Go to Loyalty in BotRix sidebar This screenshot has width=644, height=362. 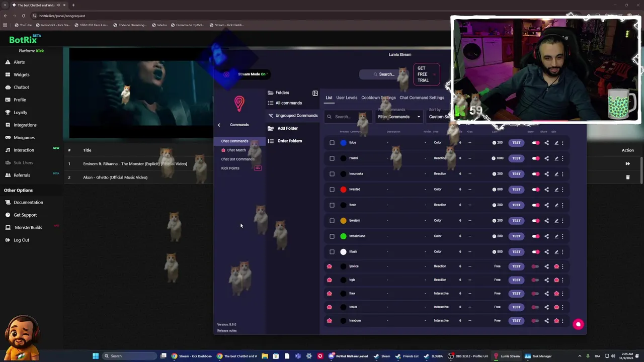tap(20, 112)
